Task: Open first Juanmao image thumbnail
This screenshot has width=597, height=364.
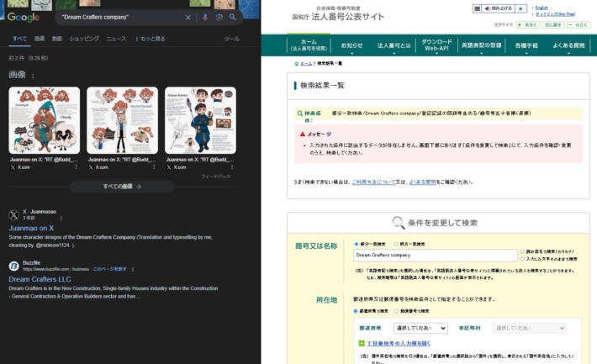Action: coord(45,120)
